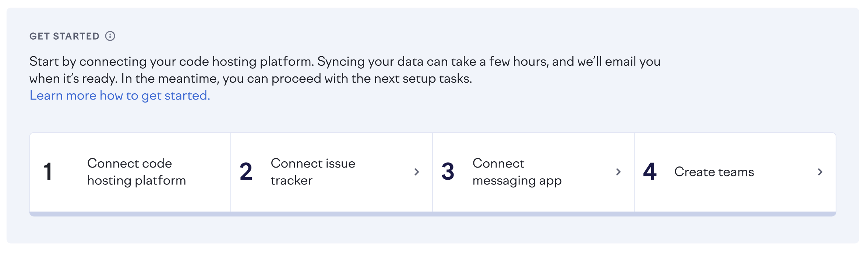Choose the 'Create teams' step label

(x=714, y=172)
